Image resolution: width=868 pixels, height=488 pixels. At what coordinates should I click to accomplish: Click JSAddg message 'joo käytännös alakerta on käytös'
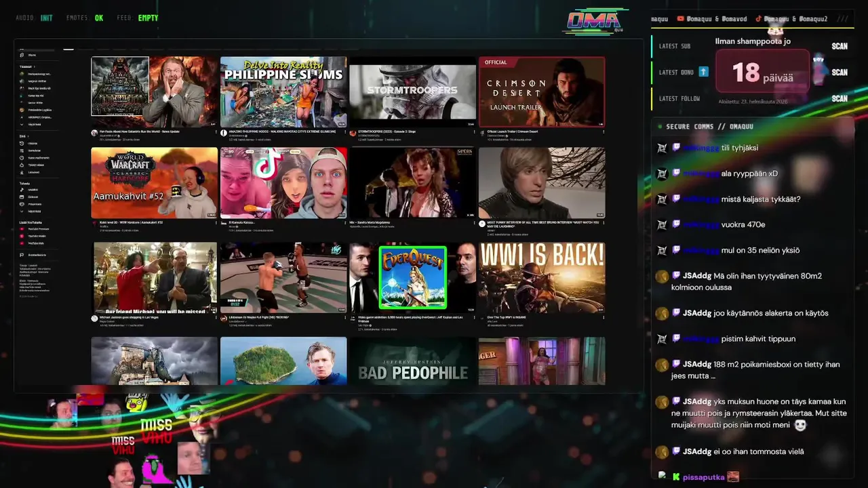[x=771, y=313]
